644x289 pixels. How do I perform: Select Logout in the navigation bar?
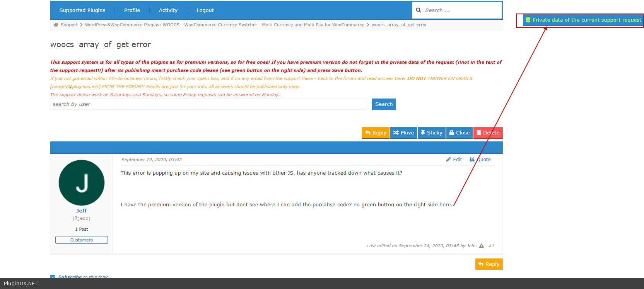[205, 10]
